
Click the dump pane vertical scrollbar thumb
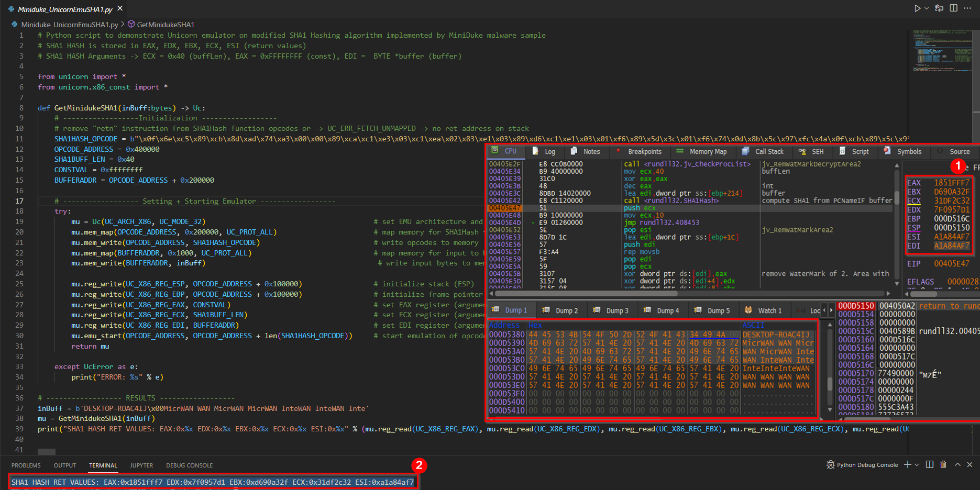pyautogui.click(x=830, y=384)
